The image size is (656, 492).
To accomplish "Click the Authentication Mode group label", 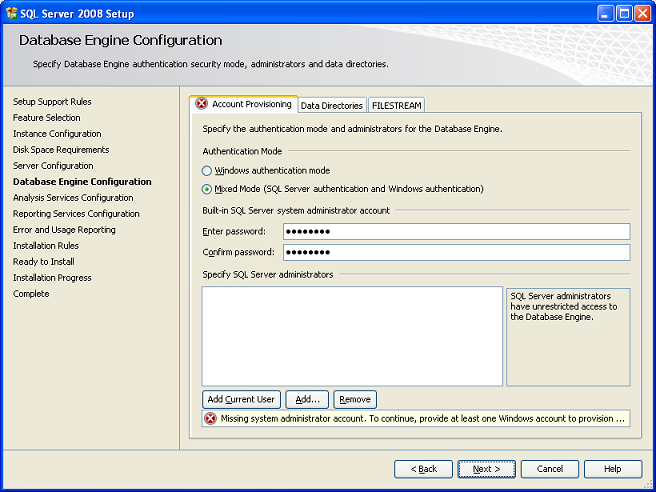I will [x=242, y=151].
